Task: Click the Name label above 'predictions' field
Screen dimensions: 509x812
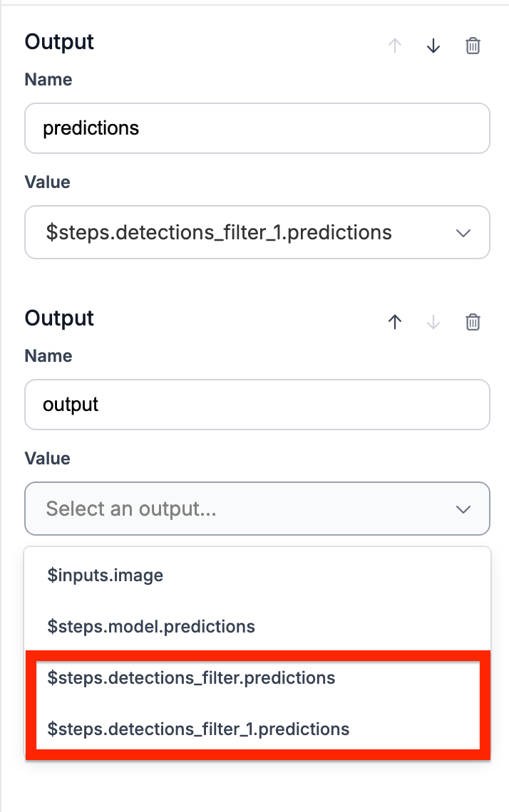Action: [48, 80]
